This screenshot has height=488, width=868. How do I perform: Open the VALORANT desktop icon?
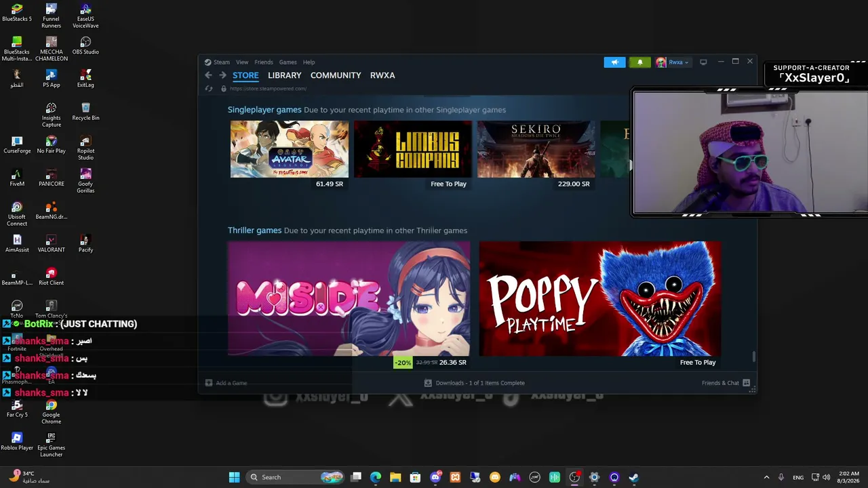[51, 243]
